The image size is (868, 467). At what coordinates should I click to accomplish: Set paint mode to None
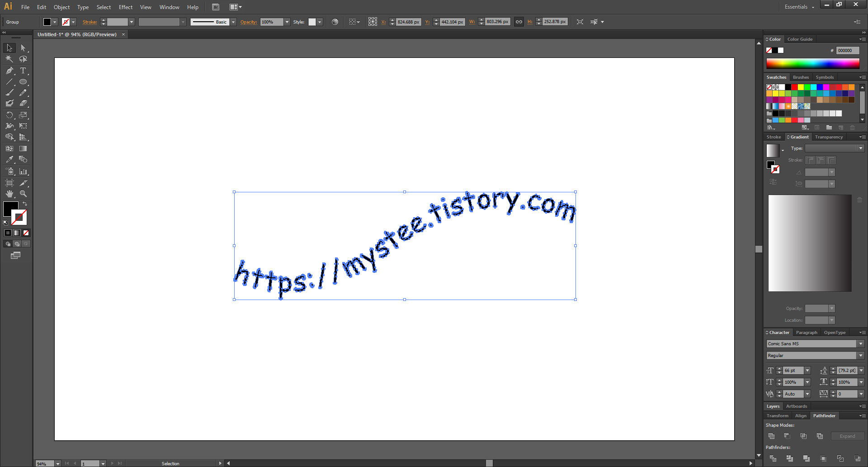(26, 233)
